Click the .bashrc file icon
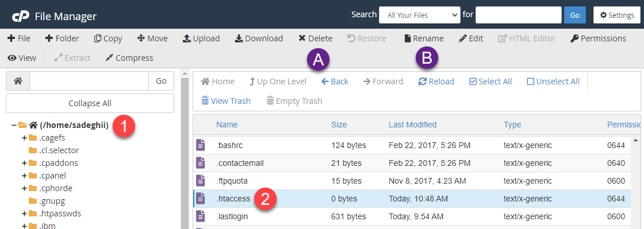The height and width of the screenshot is (229, 644). point(201,145)
